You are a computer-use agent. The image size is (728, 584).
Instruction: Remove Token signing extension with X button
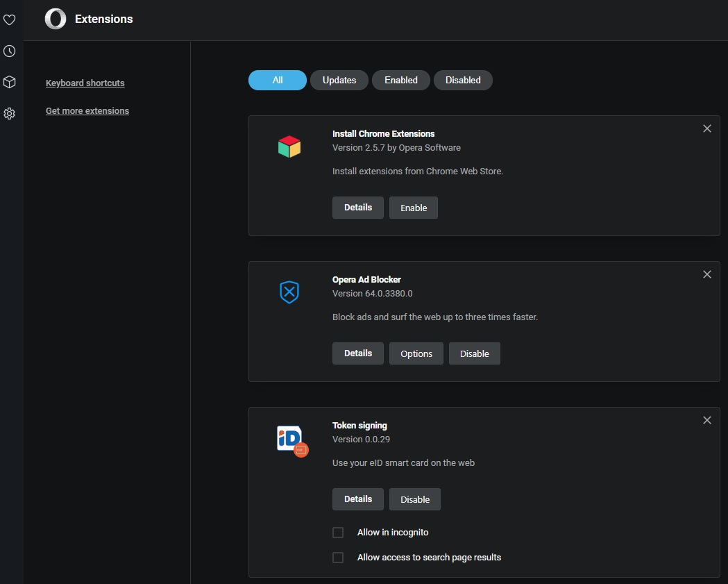(x=706, y=420)
